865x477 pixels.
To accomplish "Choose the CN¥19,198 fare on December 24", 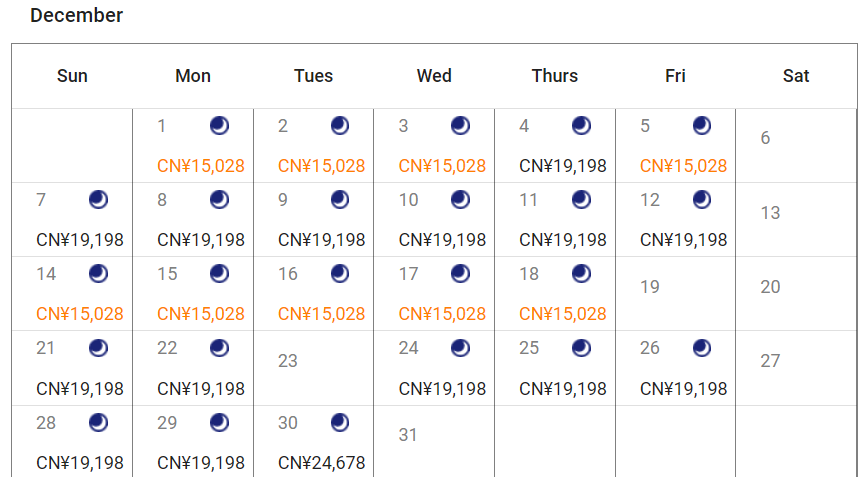I will point(442,388).
